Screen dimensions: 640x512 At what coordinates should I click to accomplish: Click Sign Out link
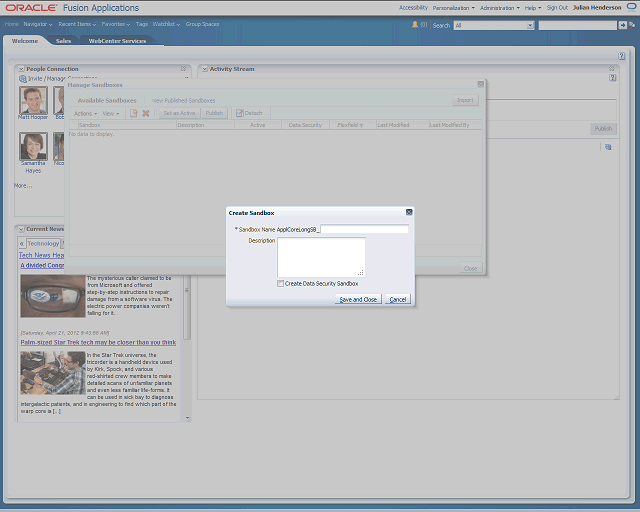(557, 8)
